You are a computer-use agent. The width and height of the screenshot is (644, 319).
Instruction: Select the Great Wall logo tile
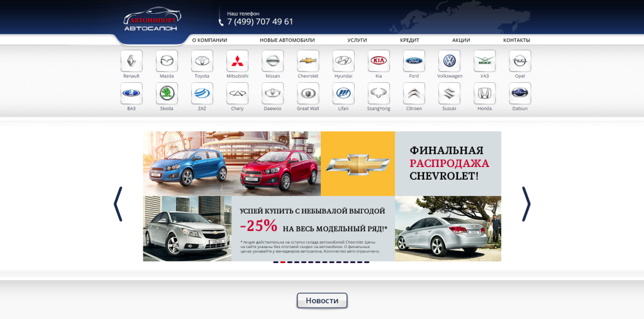[x=308, y=94]
